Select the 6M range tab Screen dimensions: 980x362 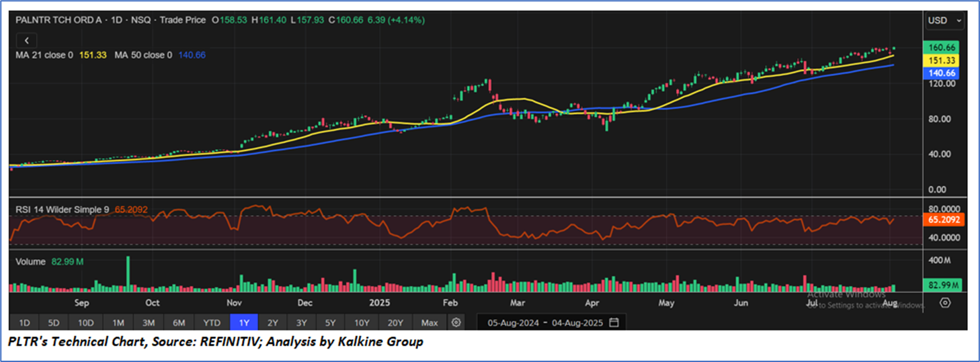tap(179, 322)
